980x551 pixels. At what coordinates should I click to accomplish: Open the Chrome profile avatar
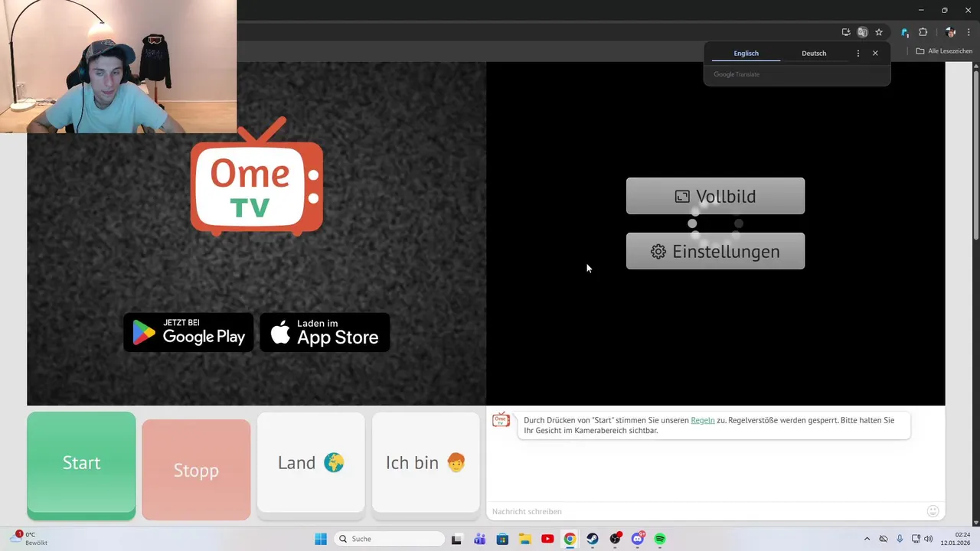(951, 32)
